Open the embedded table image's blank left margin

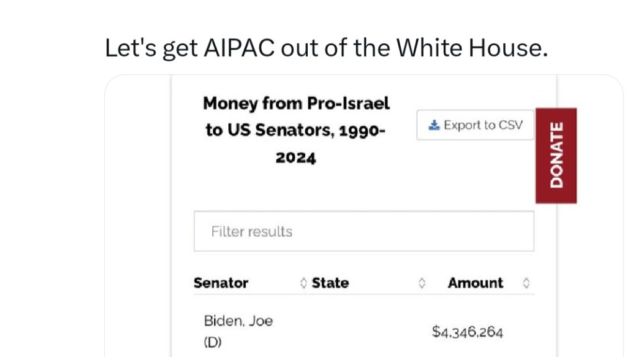(x=138, y=217)
